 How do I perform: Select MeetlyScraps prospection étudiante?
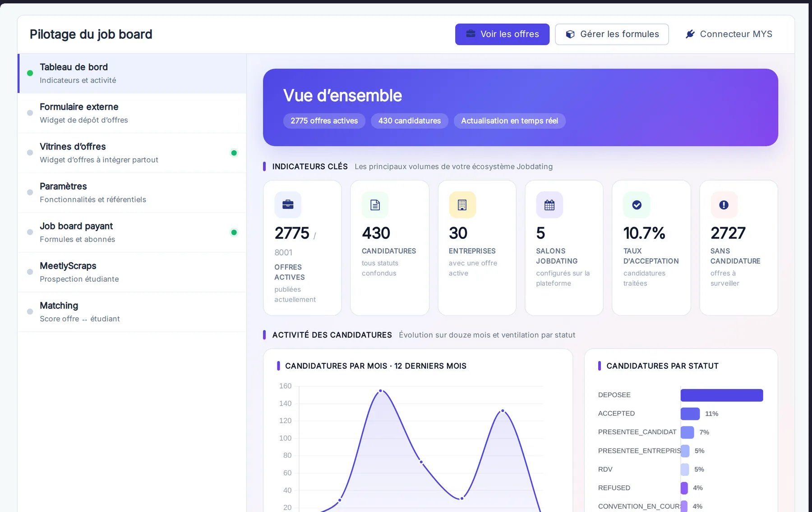click(x=132, y=272)
